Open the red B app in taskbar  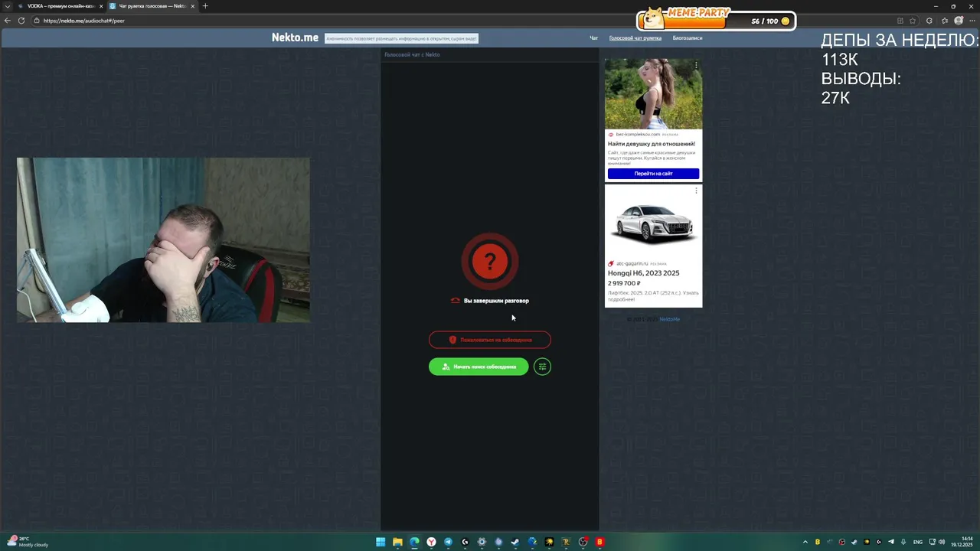pyautogui.click(x=599, y=542)
